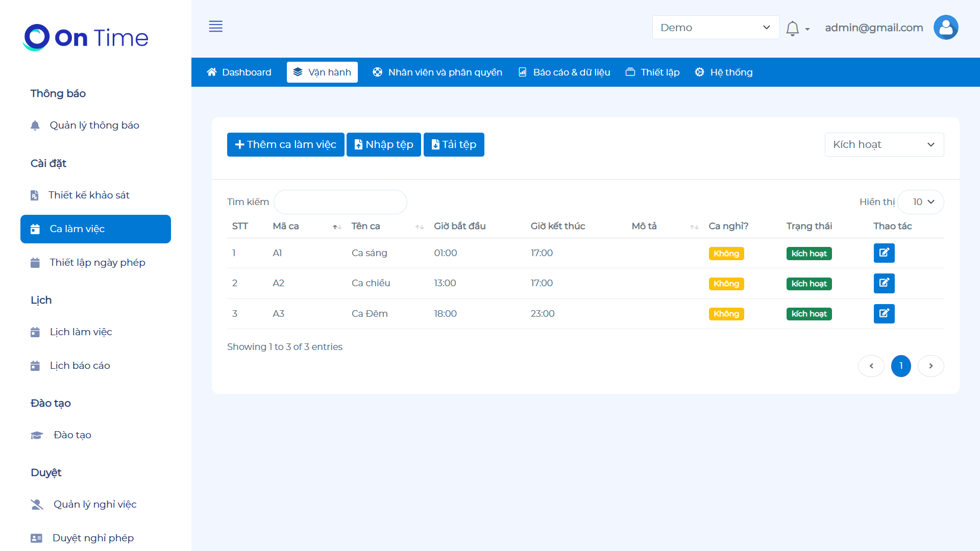The width and height of the screenshot is (980, 551).
Task: Expand the Demo workspace dropdown
Action: click(x=715, y=28)
